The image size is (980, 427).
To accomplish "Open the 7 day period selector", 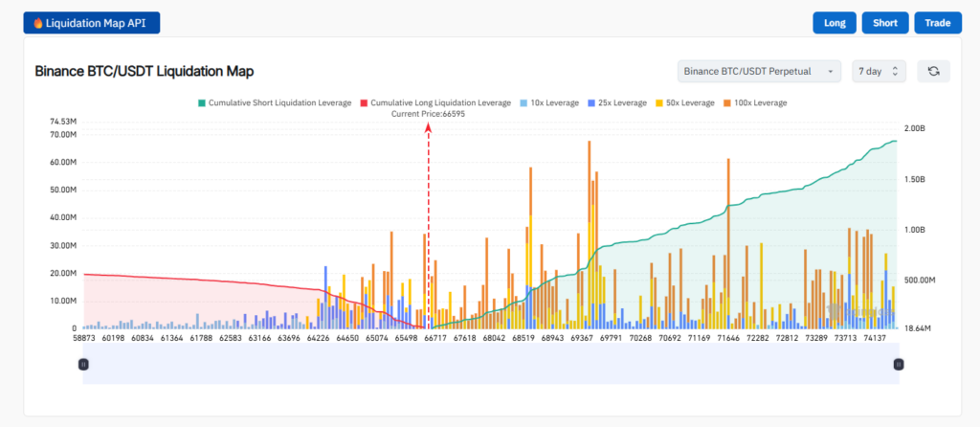I will (878, 71).
